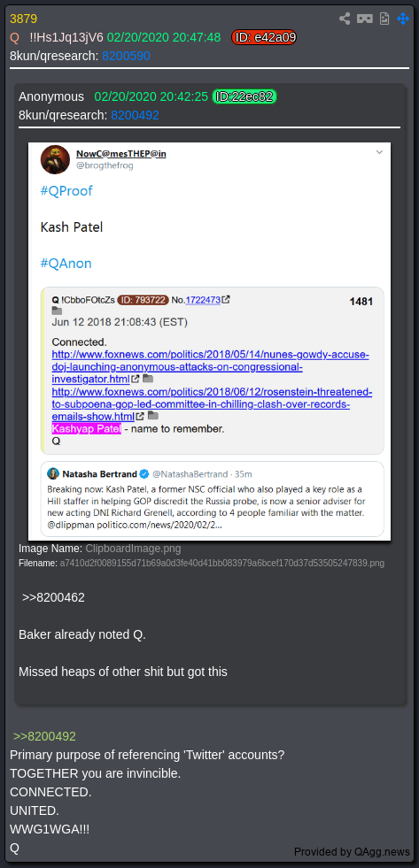Viewport: 419px width, 868px height.
Task: Open the nunes-gowdy foxnews article link
Action: click(x=211, y=366)
